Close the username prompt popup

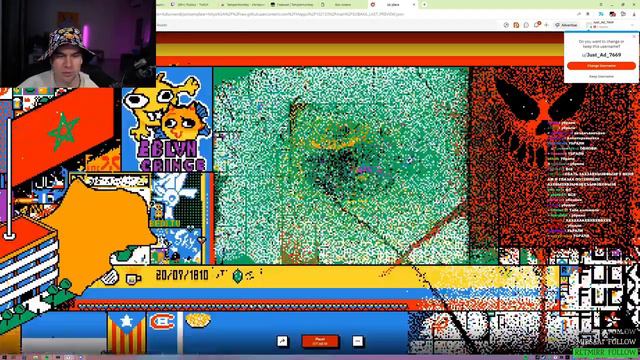634,36
